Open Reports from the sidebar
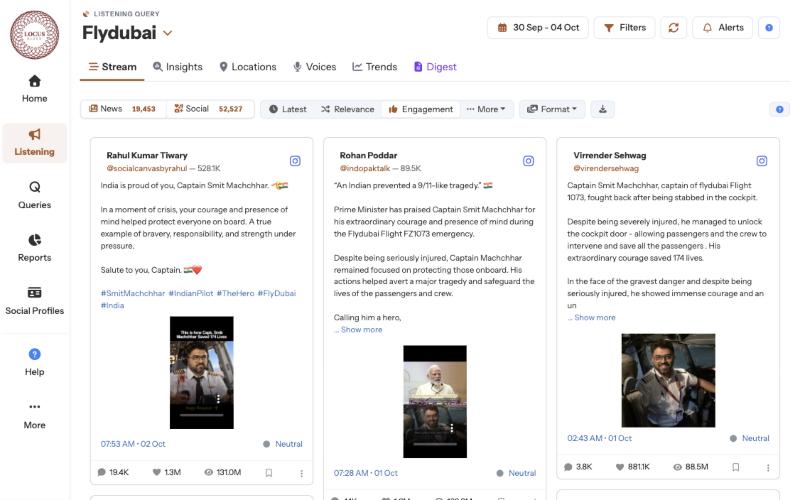 pos(34,248)
